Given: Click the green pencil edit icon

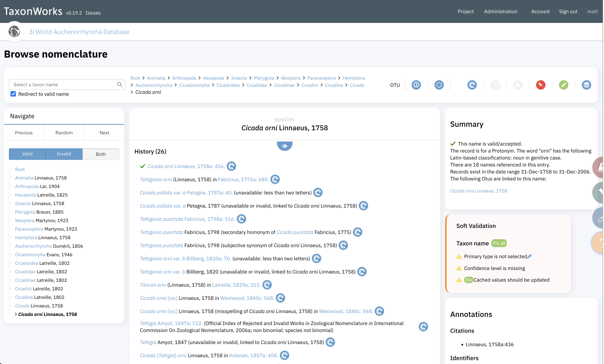Looking at the screenshot, I should [563, 85].
